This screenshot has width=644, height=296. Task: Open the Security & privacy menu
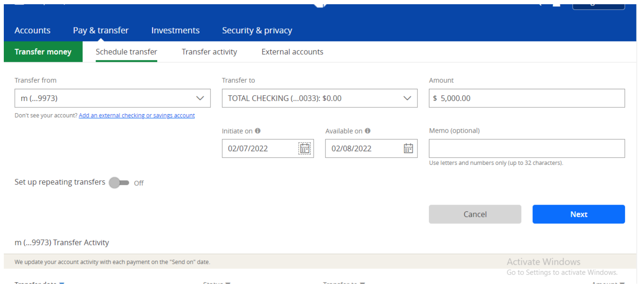point(257,30)
